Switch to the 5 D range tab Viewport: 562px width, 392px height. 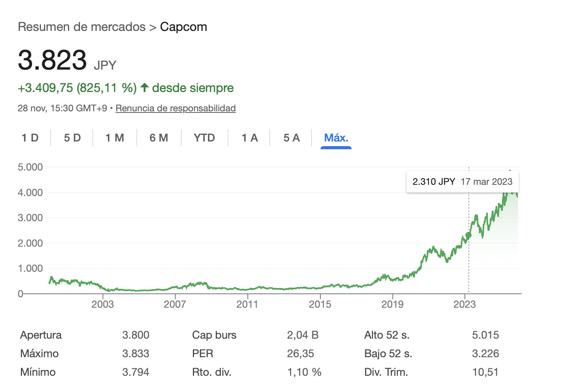[72, 138]
